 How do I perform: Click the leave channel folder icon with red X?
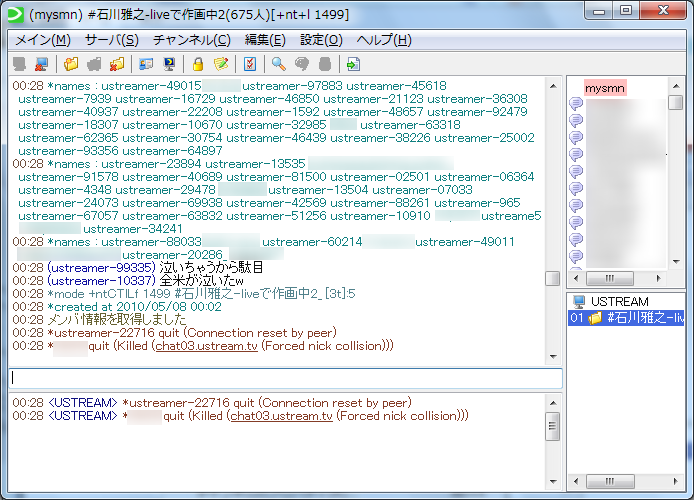[117, 65]
